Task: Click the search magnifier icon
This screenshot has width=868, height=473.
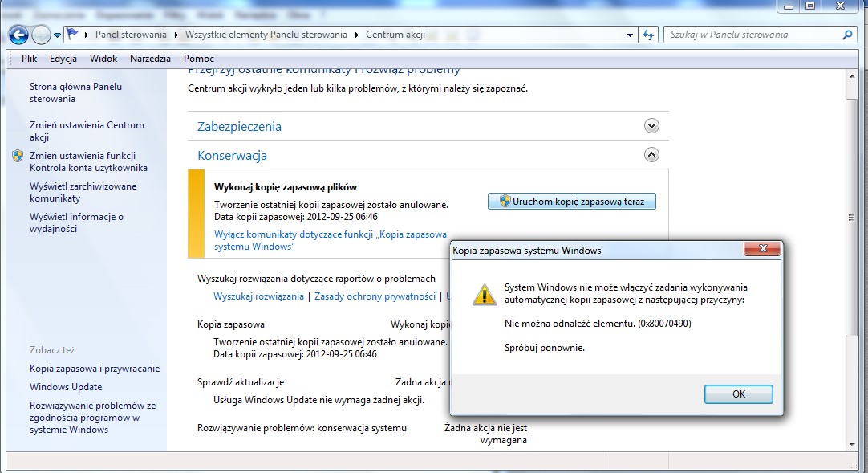Action: click(x=847, y=35)
